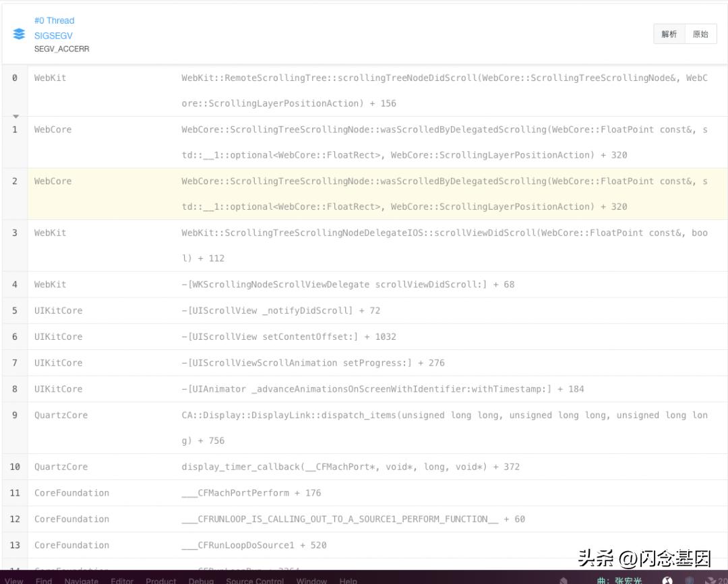Viewport: 728px width, 584px height.
Task: Collapse the frame group via the disclosure triangle
Action: [15, 116]
